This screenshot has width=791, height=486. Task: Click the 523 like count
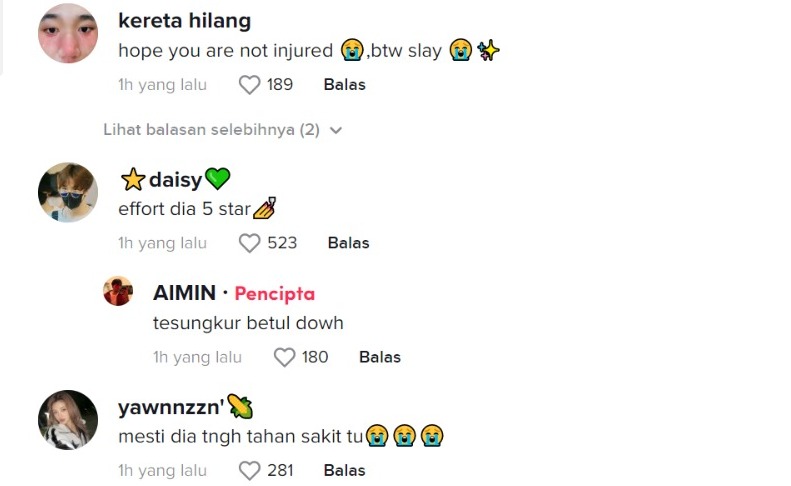pos(282,243)
